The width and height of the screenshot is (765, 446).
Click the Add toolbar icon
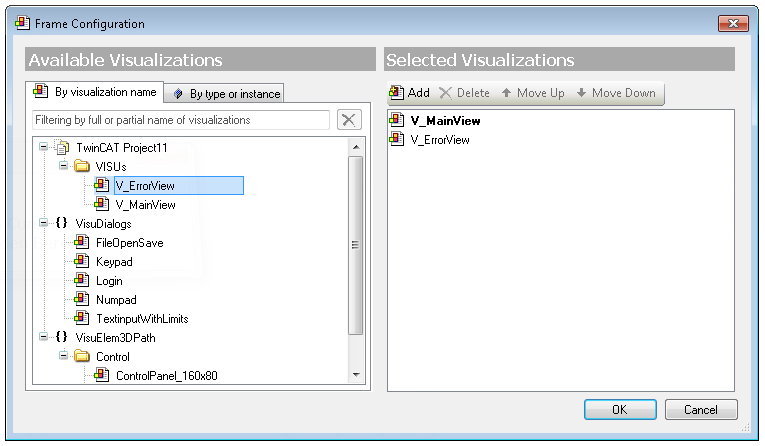(396, 92)
